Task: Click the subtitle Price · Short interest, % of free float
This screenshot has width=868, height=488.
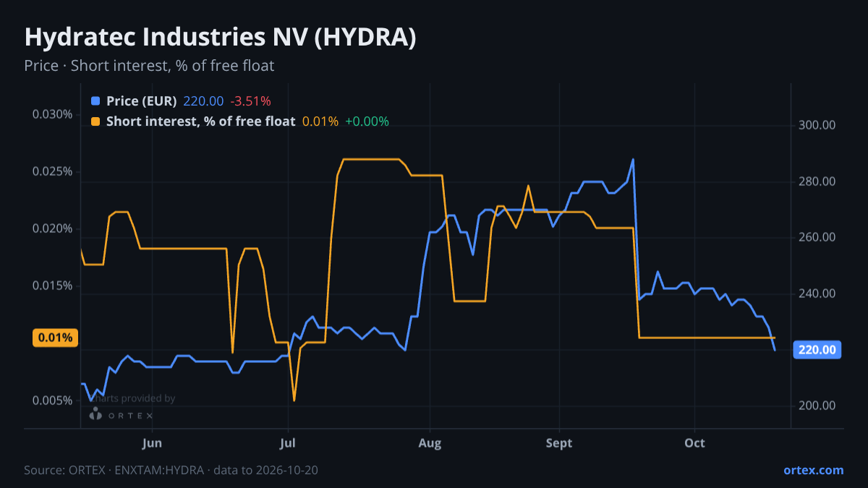Action: tap(149, 66)
